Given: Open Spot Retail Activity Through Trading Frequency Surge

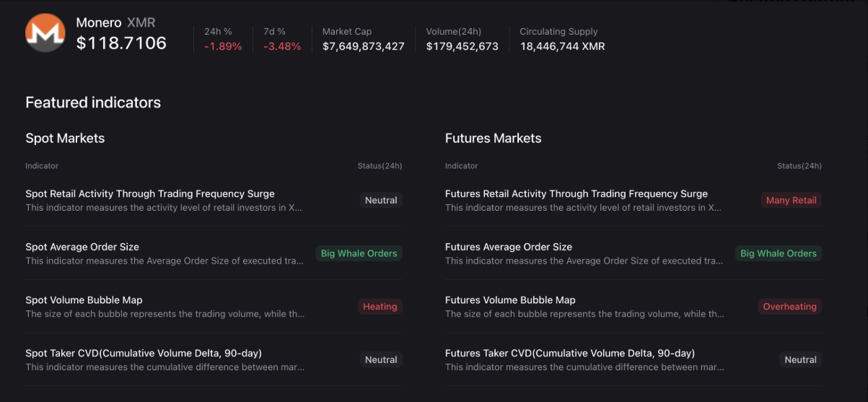Looking at the screenshot, I should tap(150, 193).
